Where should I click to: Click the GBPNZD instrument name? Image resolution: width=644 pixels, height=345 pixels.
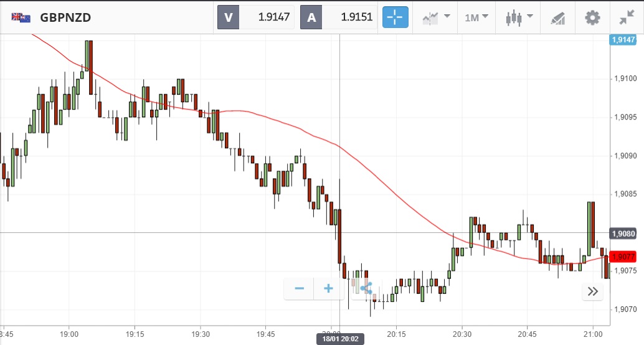point(65,17)
